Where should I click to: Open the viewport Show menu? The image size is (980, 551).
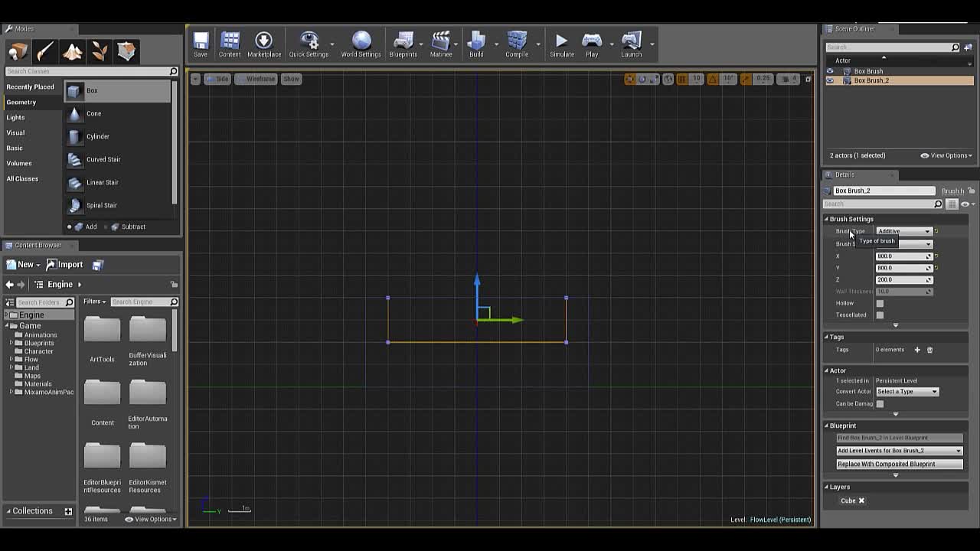coord(291,79)
